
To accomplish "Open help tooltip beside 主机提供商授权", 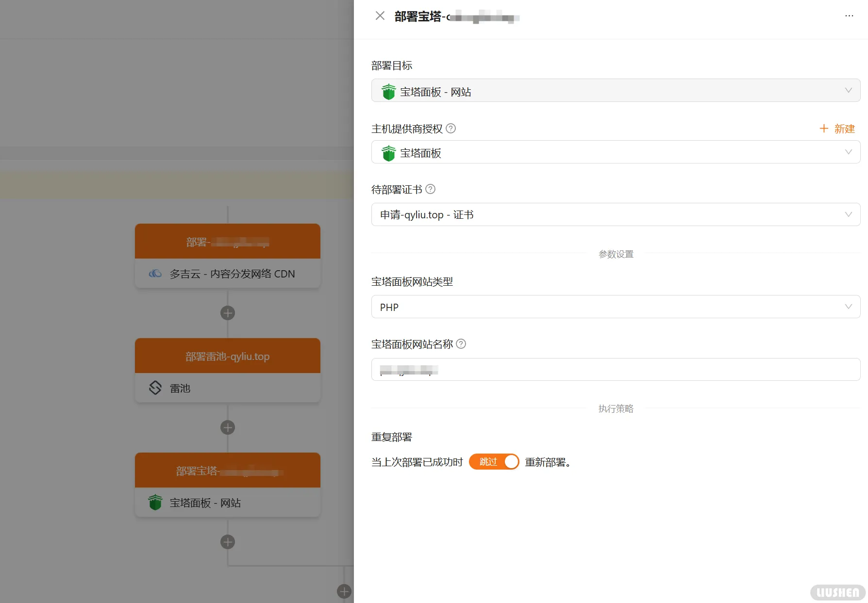I will pyautogui.click(x=451, y=129).
